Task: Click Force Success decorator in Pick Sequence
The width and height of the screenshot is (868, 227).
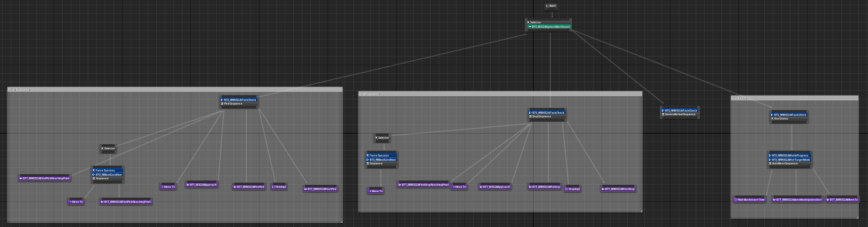Action: (x=107, y=170)
